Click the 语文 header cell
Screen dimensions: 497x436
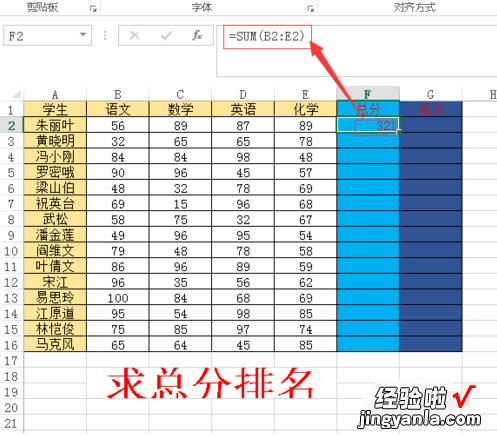(118, 109)
